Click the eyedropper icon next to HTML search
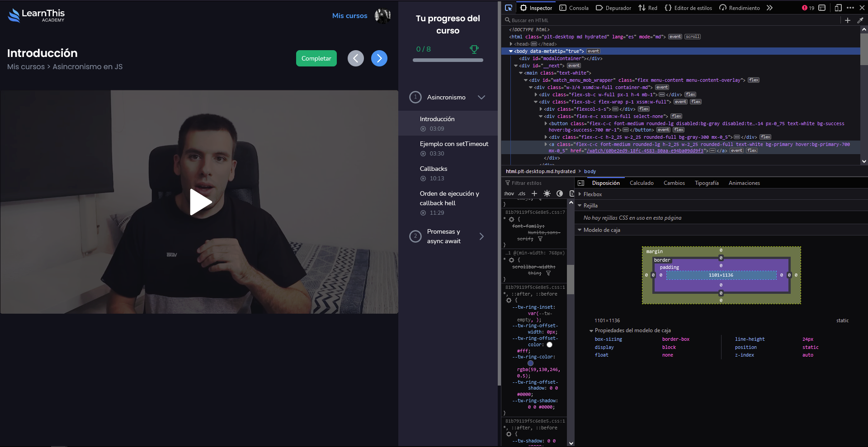Screen dimensions: 868x447 (x=861, y=20)
